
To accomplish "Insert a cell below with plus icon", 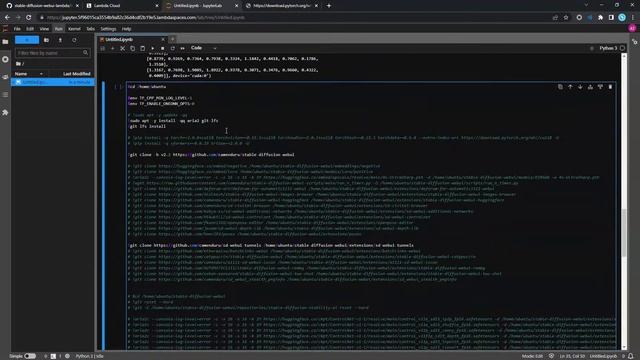I will pyautogui.click(x=113, y=48).
